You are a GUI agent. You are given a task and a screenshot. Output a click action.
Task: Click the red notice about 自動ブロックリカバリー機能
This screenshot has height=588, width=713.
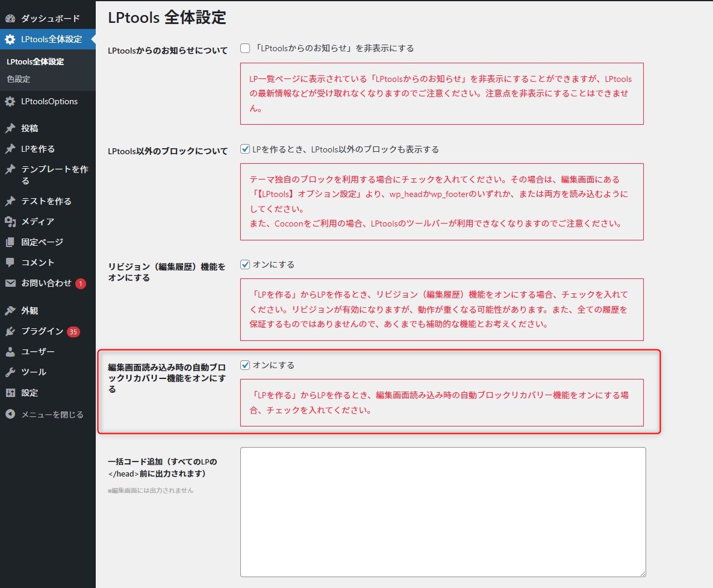[442, 402]
